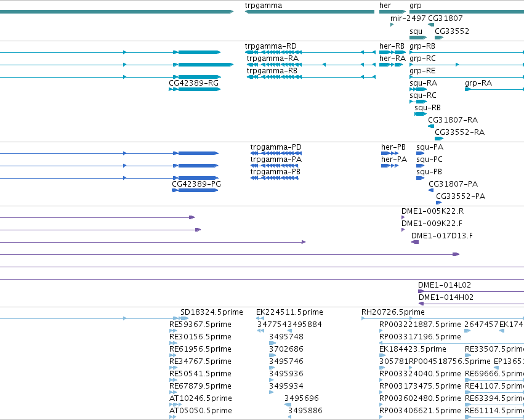Click the grp-RE transcript
The width and height of the screenshot is (524, 420).
pyautogui.click(x=467, y=77)
